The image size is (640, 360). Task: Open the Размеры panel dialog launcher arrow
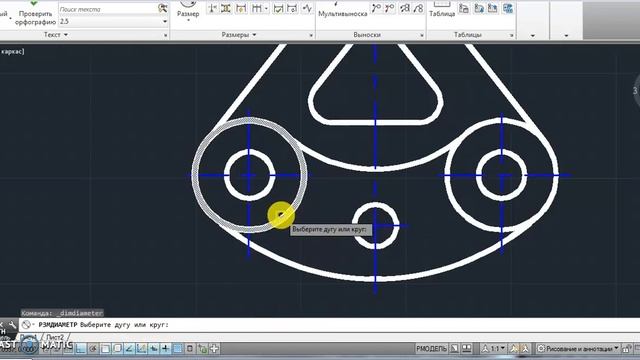(311, 36)
